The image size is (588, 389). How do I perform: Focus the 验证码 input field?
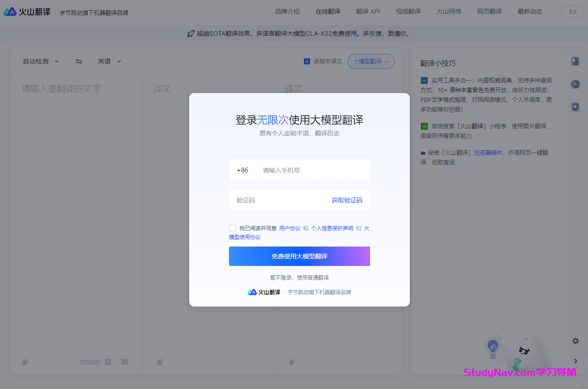(x=280, y=200)
